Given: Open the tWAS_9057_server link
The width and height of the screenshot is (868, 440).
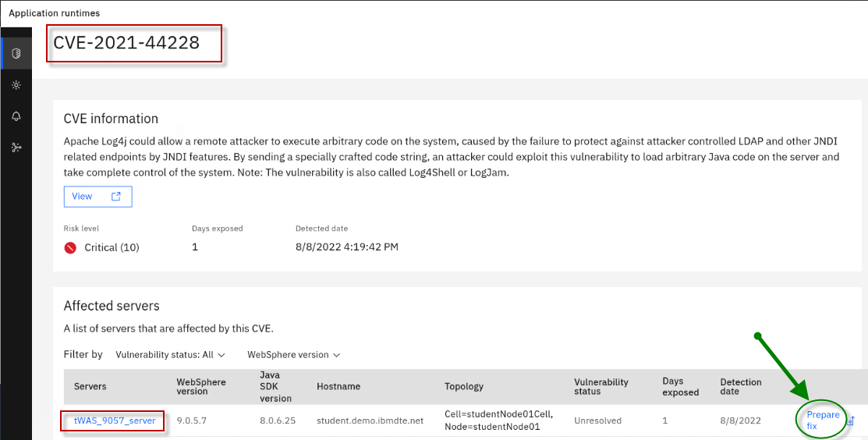Looking at the screenshot, I should point(115,420).
